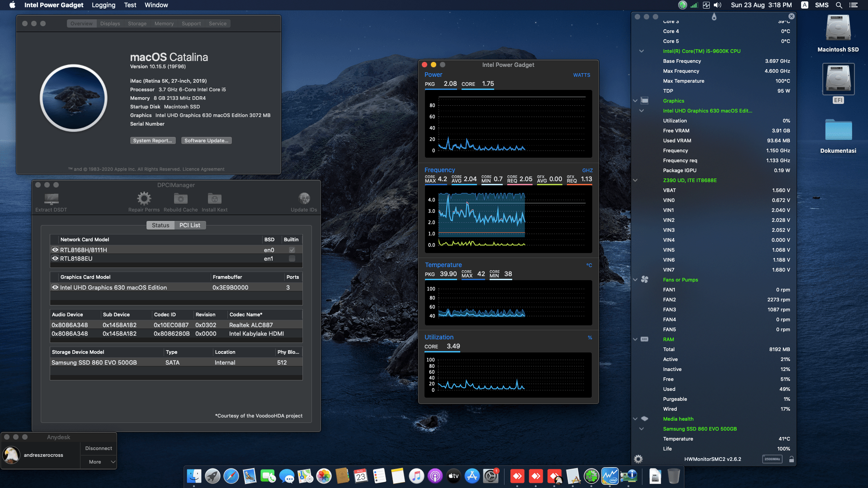Adjust the 2500MHz frequency control
The width and height of the screenshot is (868, 488).
pyautogui.click(x=772, y=459)
